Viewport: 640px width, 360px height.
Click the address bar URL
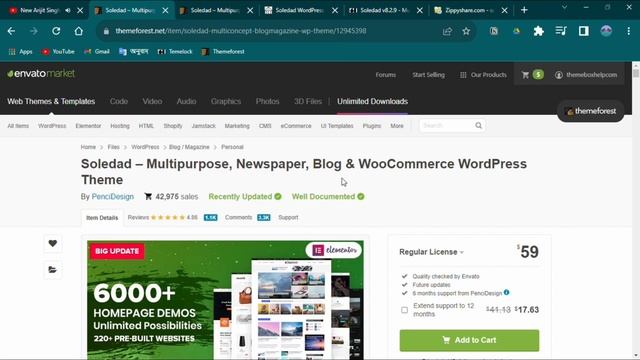241,31
